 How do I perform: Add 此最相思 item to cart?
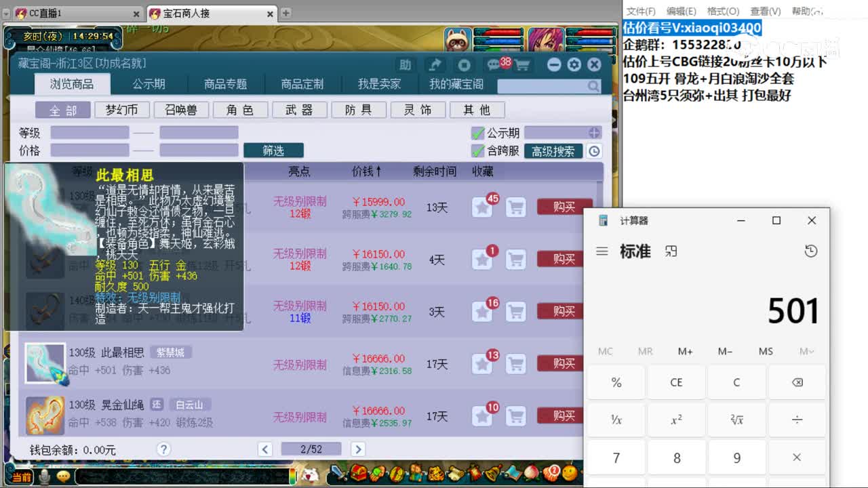[516, 364]
